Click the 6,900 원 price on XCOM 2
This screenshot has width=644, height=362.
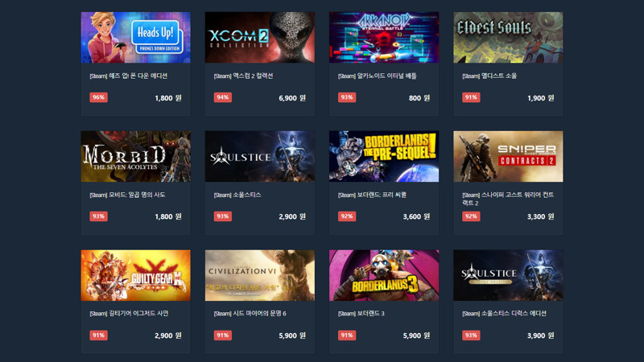[x=292, y=98]
